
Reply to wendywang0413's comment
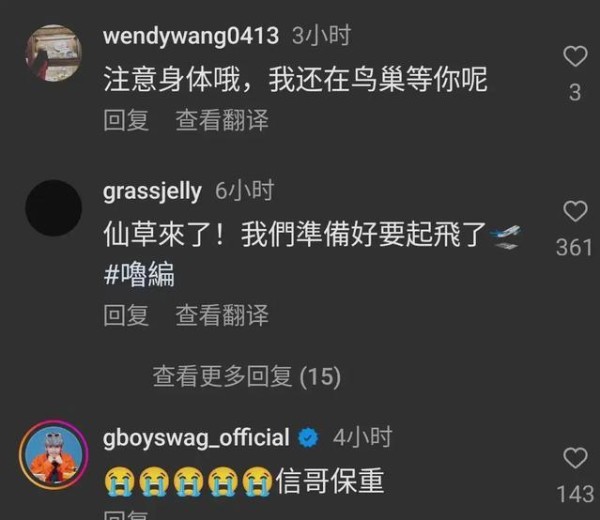click(x=126, y=120)
